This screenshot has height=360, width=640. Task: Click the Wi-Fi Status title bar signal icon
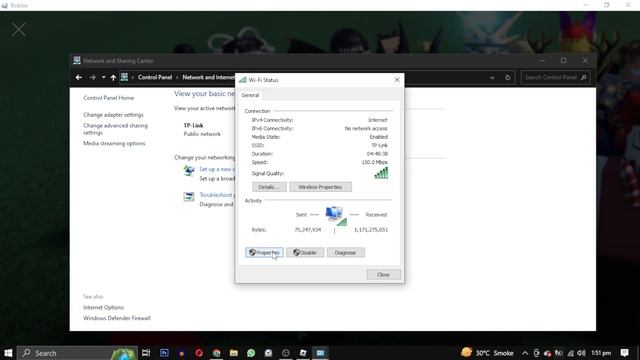[x=243, y=80]
